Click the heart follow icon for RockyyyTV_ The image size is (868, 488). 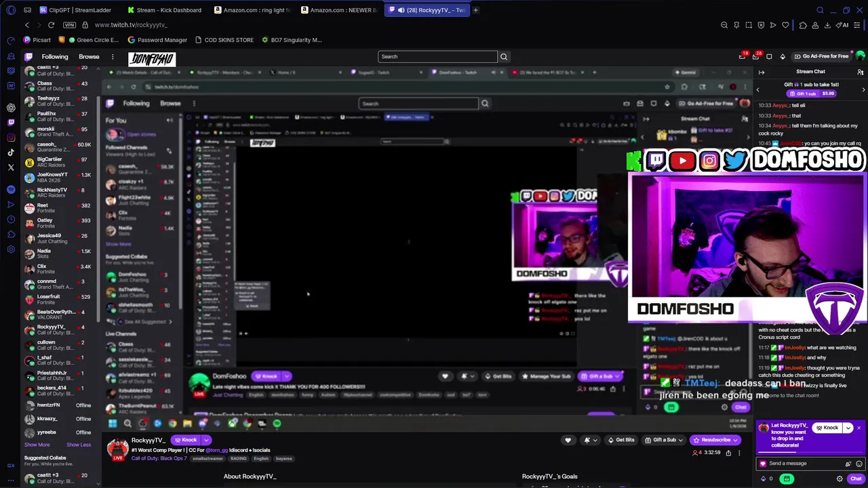(568, 440)
